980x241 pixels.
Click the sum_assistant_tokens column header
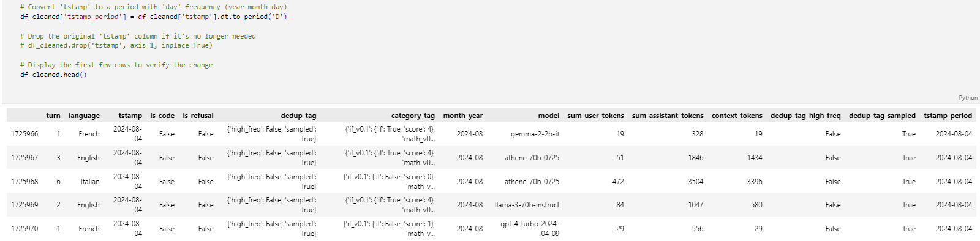point(668,116)
